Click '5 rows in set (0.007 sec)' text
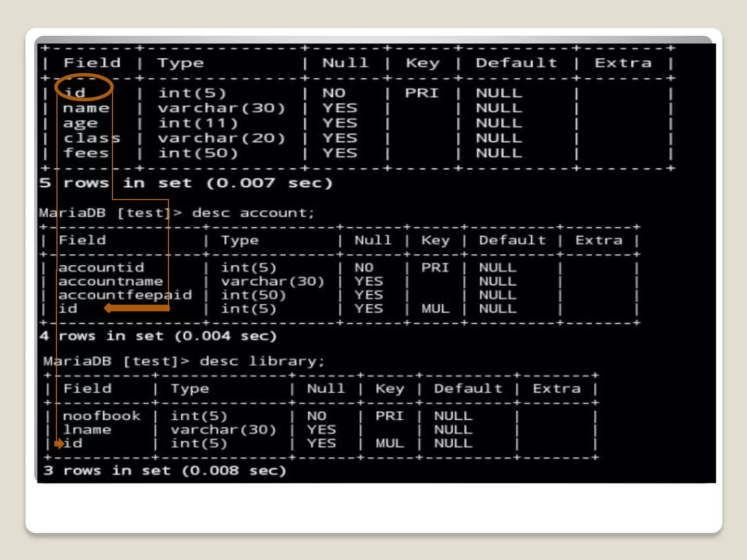This screenshot has width=747, height=560. pos(186,183)
